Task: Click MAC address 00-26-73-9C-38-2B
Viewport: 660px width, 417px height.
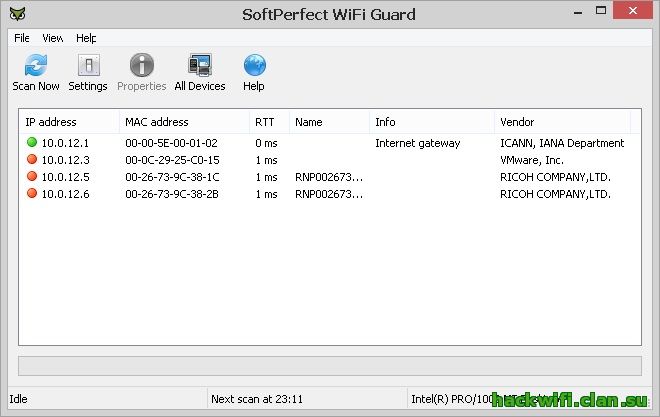Action: 172,194
